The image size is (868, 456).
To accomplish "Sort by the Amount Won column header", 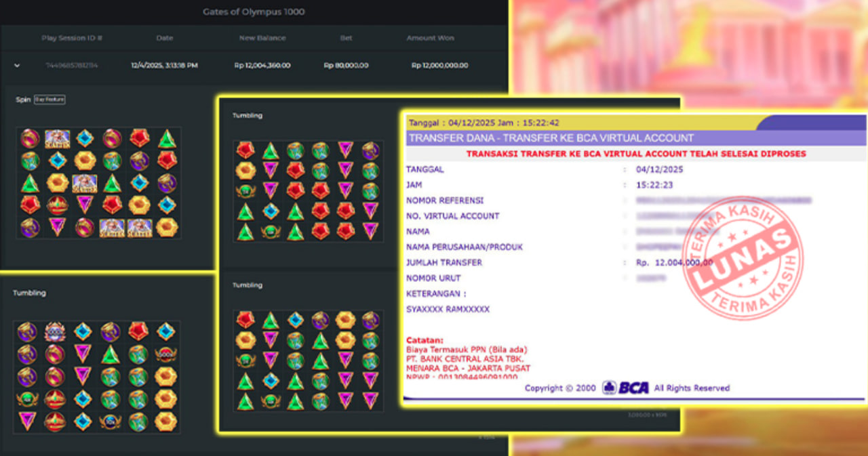I will coord(430,39).
